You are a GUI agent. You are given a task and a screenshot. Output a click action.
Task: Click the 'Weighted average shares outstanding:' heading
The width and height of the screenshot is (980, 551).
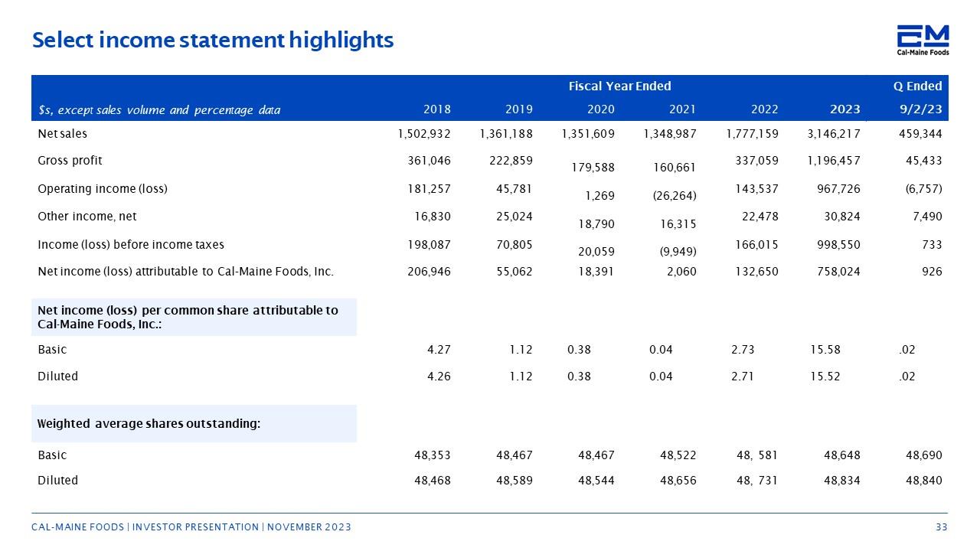click(x=149, y=423)
